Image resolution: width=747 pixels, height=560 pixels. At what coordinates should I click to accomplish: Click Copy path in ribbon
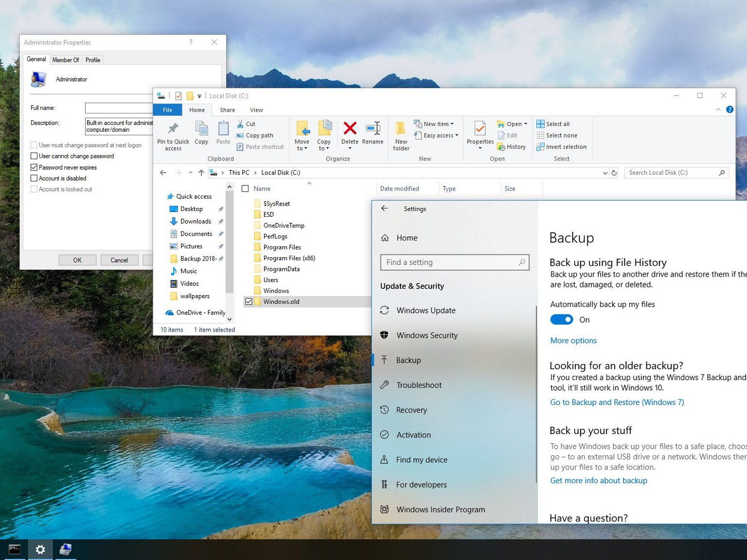coord(255,136)
